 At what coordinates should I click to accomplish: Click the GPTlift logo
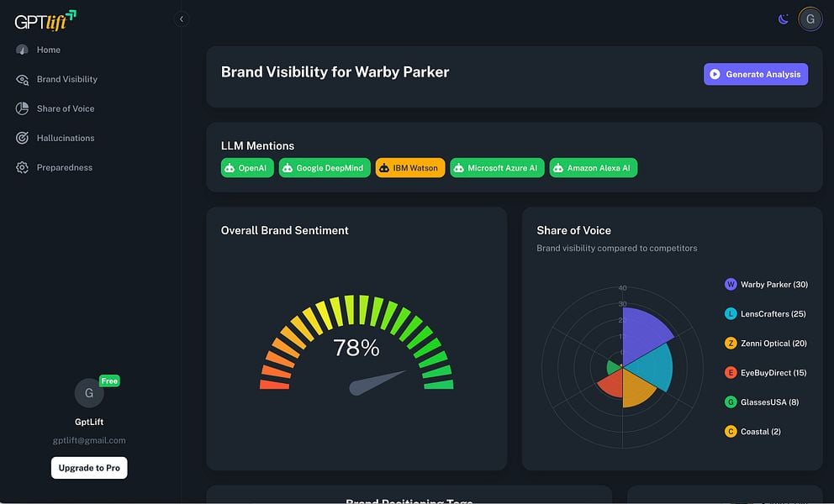point(45,21)
